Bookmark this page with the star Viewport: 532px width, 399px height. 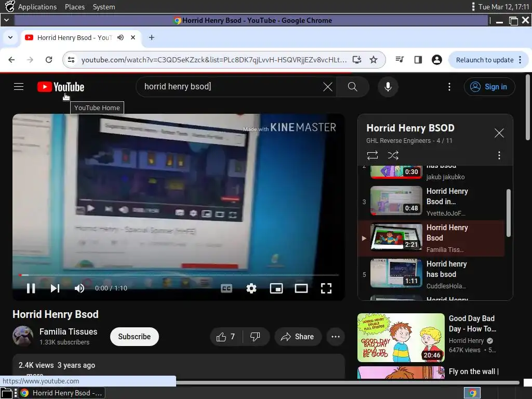coord(374,60)
